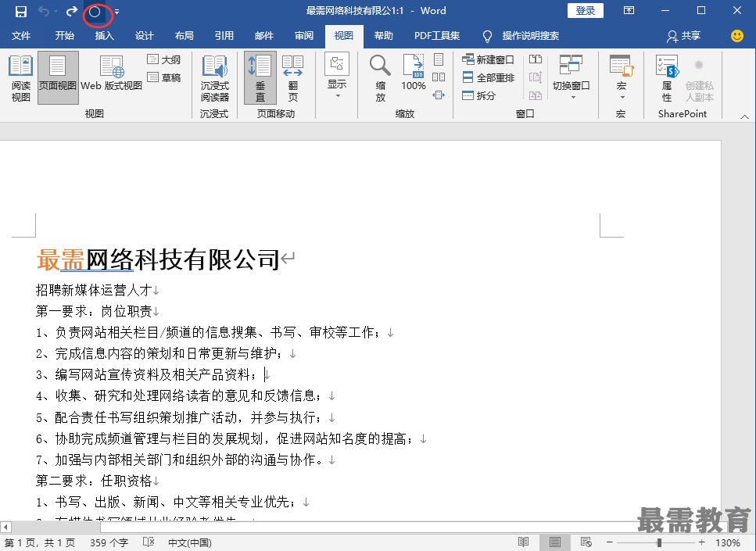The height and width of the screenshot is (551, 756).
Task: Switch to the Design (设计) tab
Action: (x=144, y=36)
